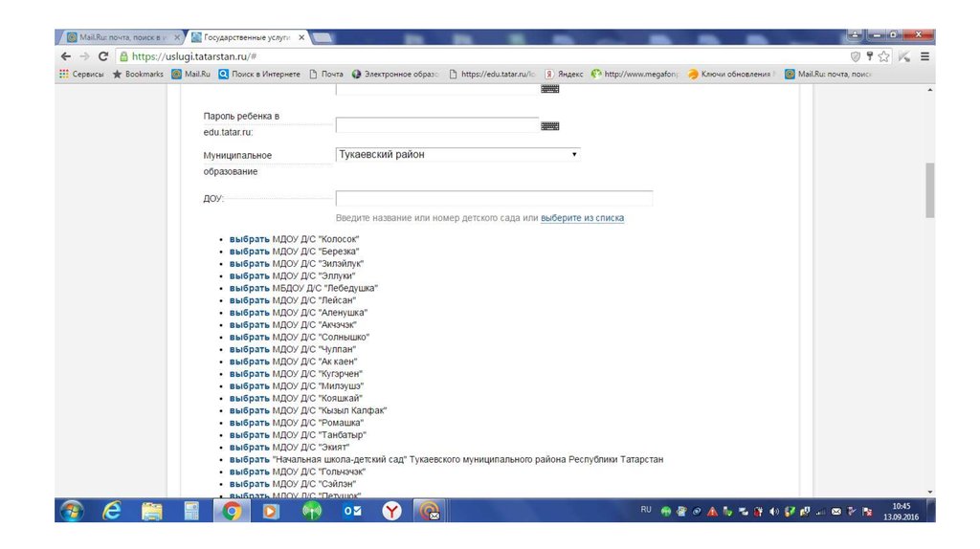The height and width of the screenshot is (549, 980).
Task: Select kindergarten МДОУ Д/С "Колосок"
Action: (249, 238)
